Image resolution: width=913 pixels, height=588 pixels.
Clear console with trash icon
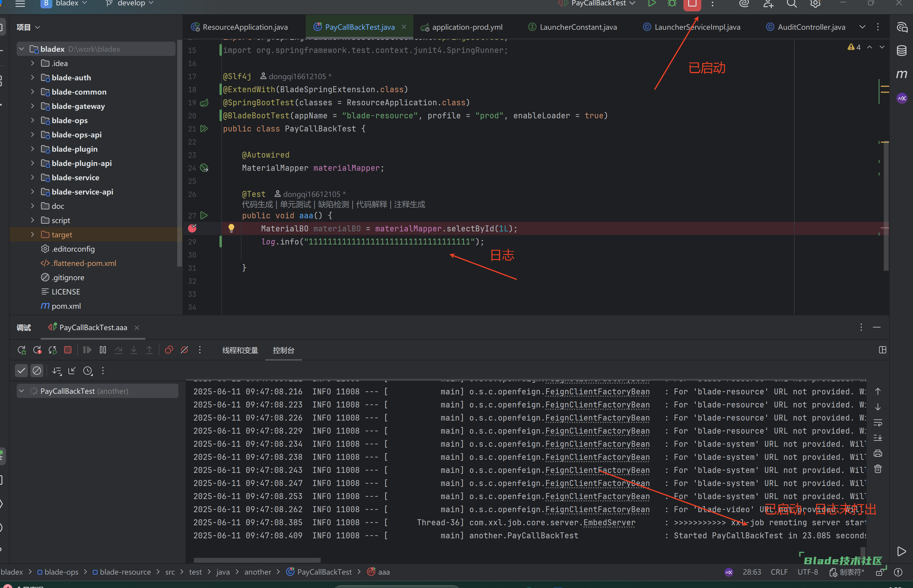878,469
